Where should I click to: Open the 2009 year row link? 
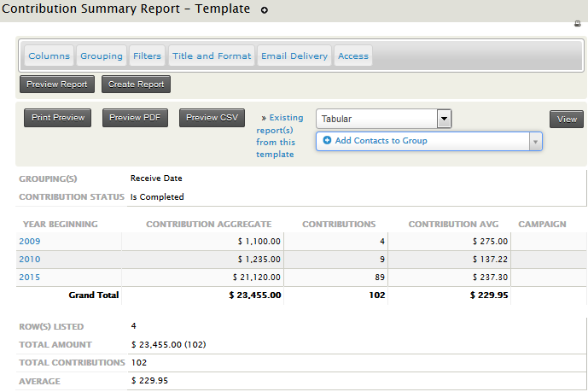coord(29,242)
